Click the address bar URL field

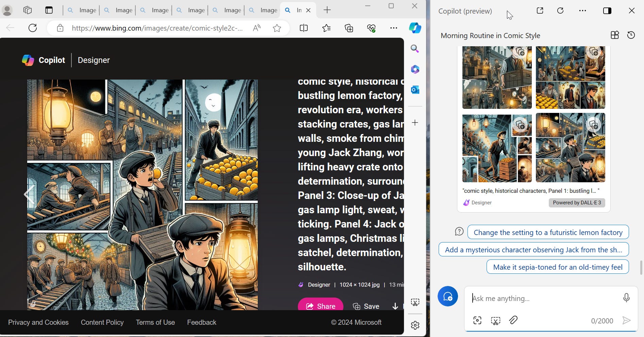157,28
